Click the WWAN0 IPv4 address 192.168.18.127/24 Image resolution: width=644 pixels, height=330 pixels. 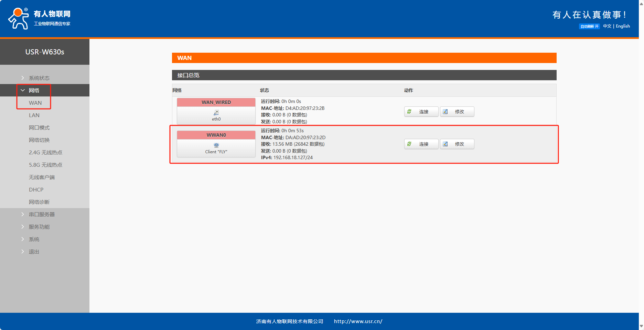tap(293, 158)
